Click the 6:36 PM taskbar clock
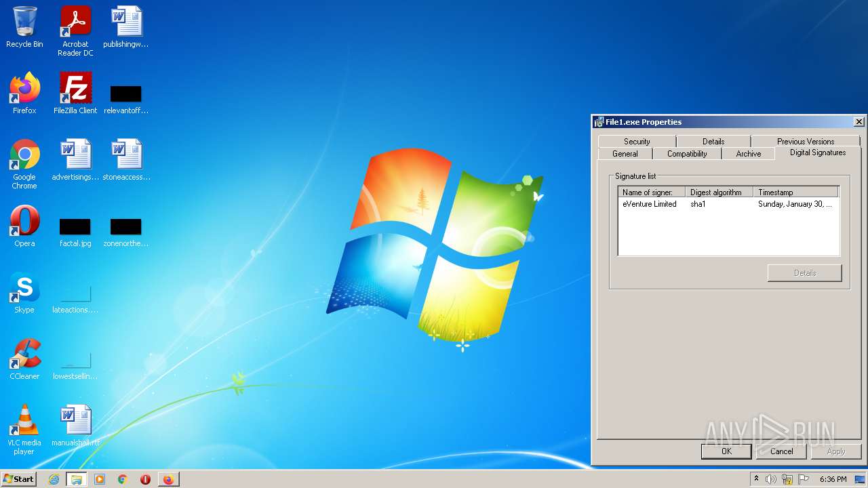The width and height of the screenshot is (868, 488). (x=833, y=479)
